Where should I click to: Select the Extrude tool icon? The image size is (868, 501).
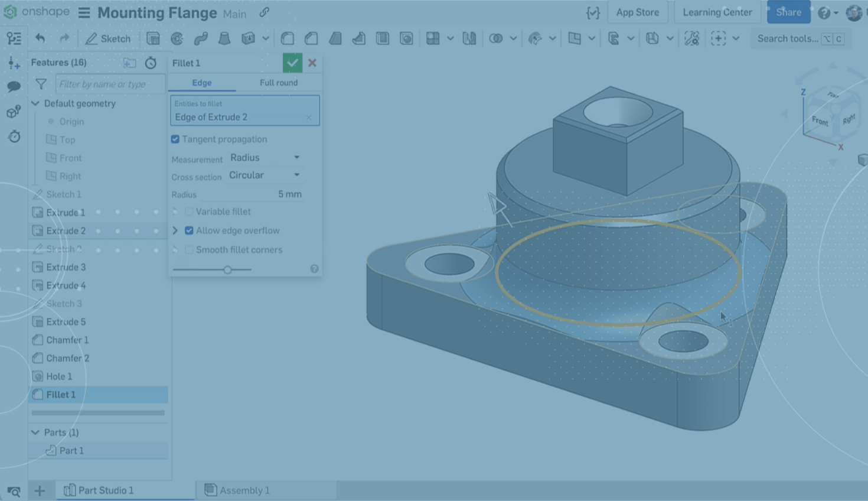pyautogui.click(x=153, y=38)
